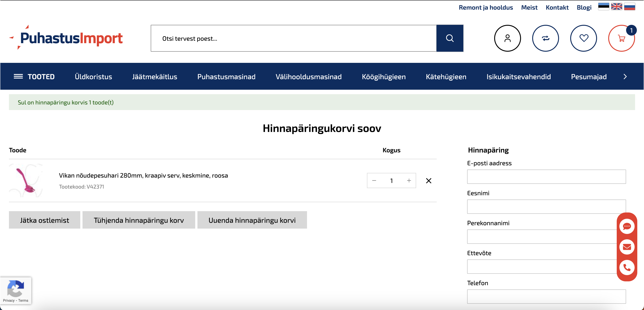
Task: Click Tühjenda hinnapäringu korv button
Action: click(139, 220)
